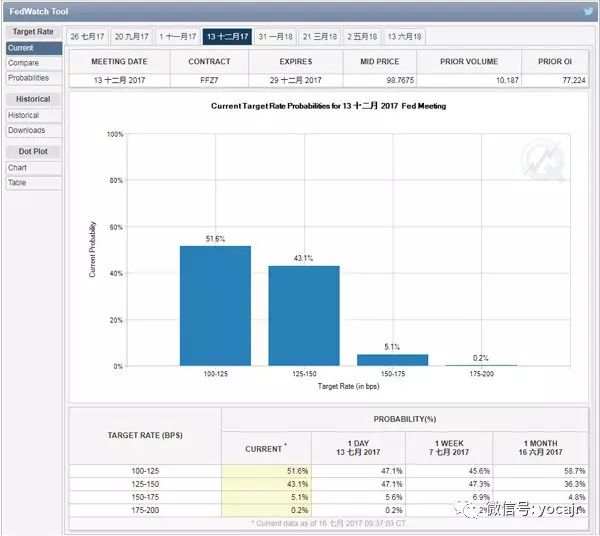Click the 5.1% bar label
This screenshot has height=536, width=600.
tap(392, 347)
